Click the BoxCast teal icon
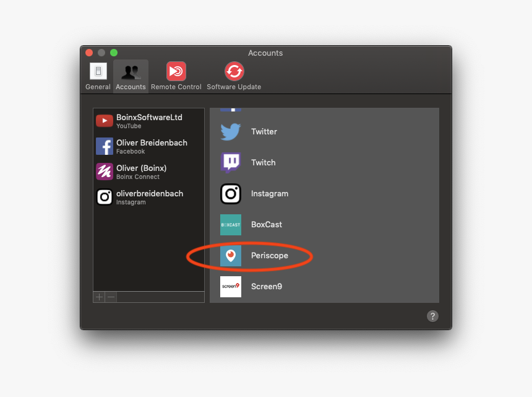 pyautogui.click(x=231, y=225)
